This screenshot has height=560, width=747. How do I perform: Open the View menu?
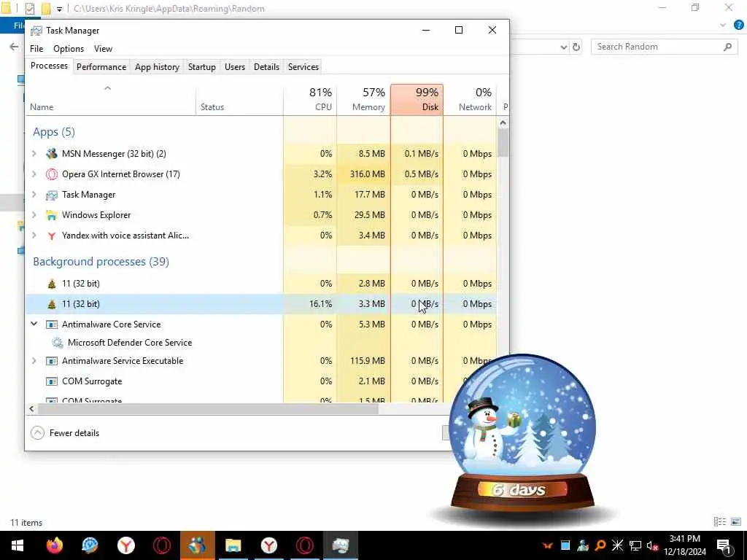click(103, 49)
